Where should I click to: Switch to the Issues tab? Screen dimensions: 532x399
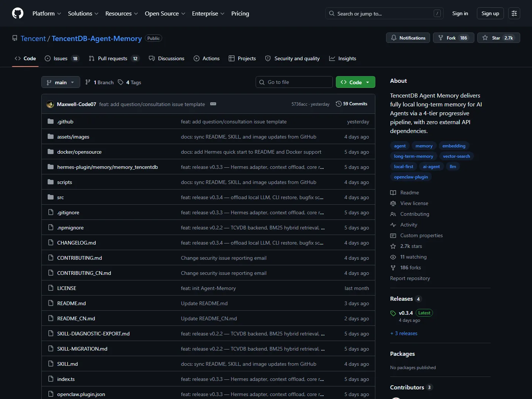61,58
